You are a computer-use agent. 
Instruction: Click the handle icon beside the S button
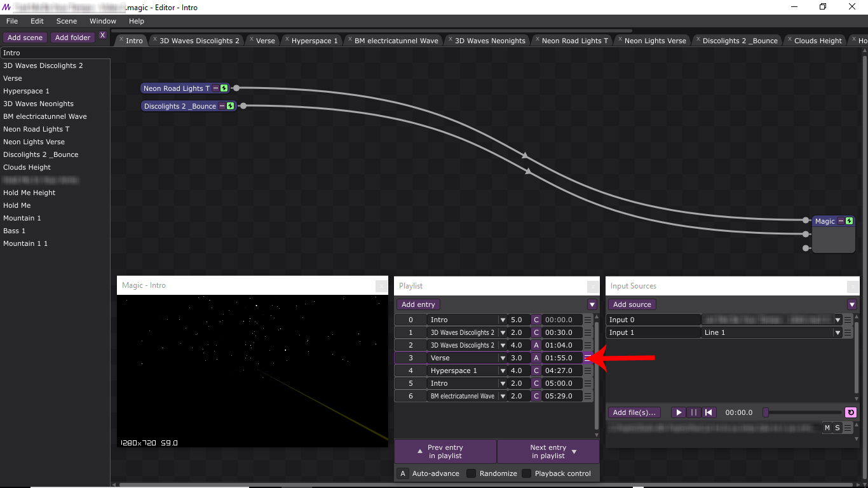848,428
